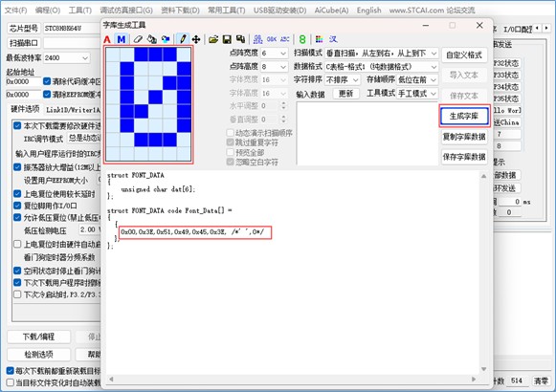Image resolution: width=556 pixels, height=392 pixels.
Task: Open 调试仿真接口(G) menu
Action: tap(126, 11)
